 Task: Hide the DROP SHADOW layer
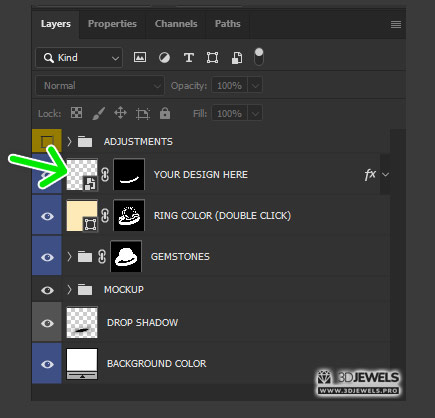[47, 323]
